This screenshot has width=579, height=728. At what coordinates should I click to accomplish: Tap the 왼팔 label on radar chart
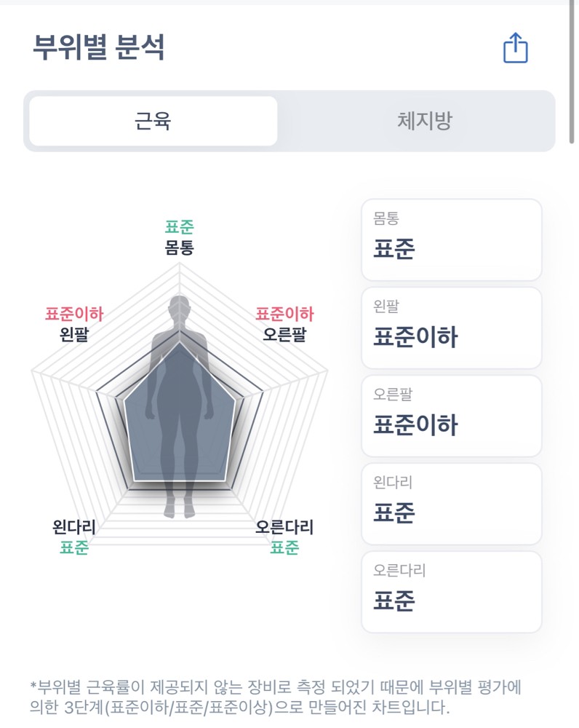75,335
